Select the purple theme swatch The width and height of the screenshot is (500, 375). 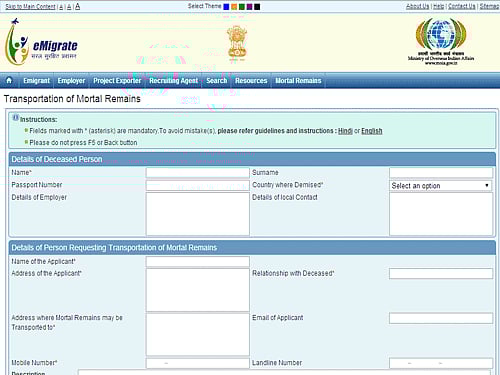point(249,7)
